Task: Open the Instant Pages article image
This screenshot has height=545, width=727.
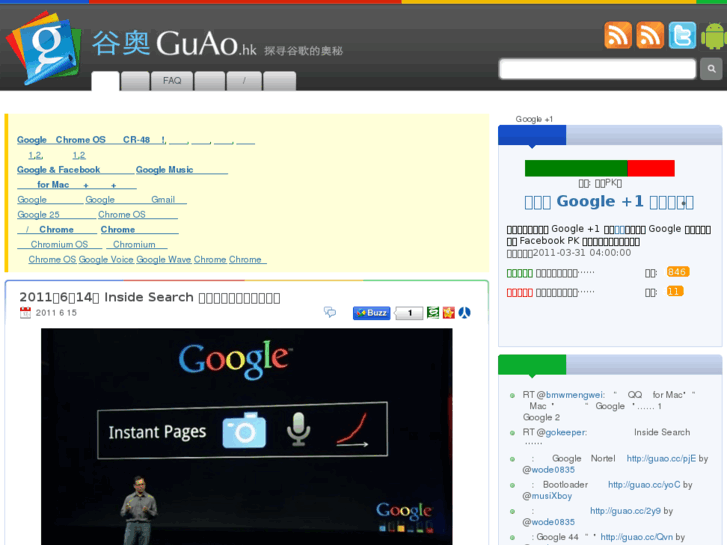Action: pos(247,436)
